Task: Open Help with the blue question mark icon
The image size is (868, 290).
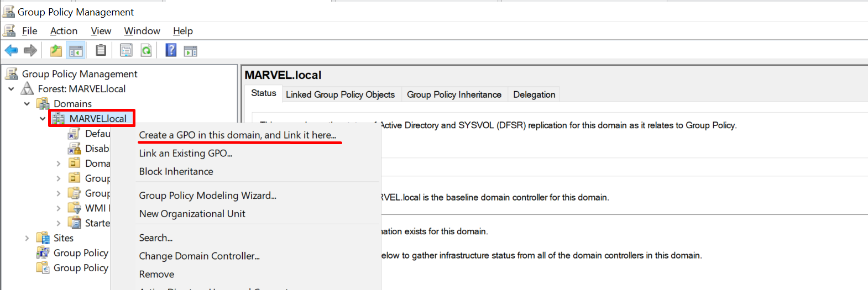Action: (171, 51)
